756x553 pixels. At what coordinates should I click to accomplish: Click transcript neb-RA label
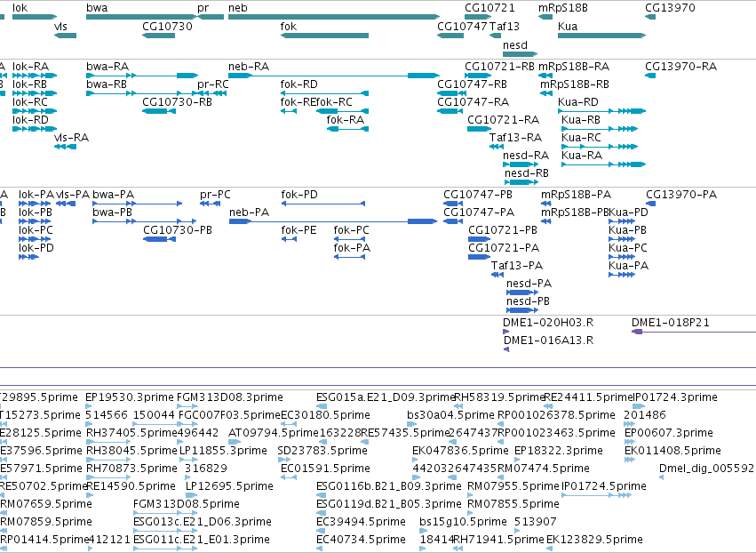click(249, 66)
